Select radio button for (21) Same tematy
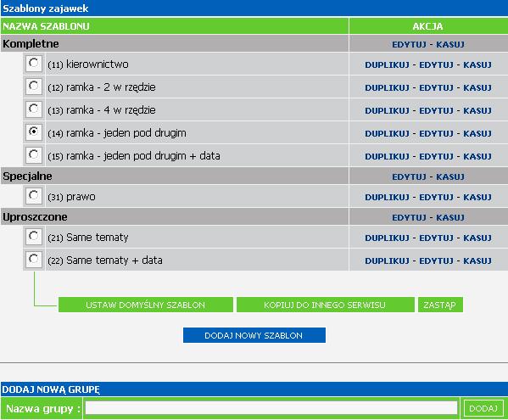This screenshot has height=420, width=508. (34, 237)
